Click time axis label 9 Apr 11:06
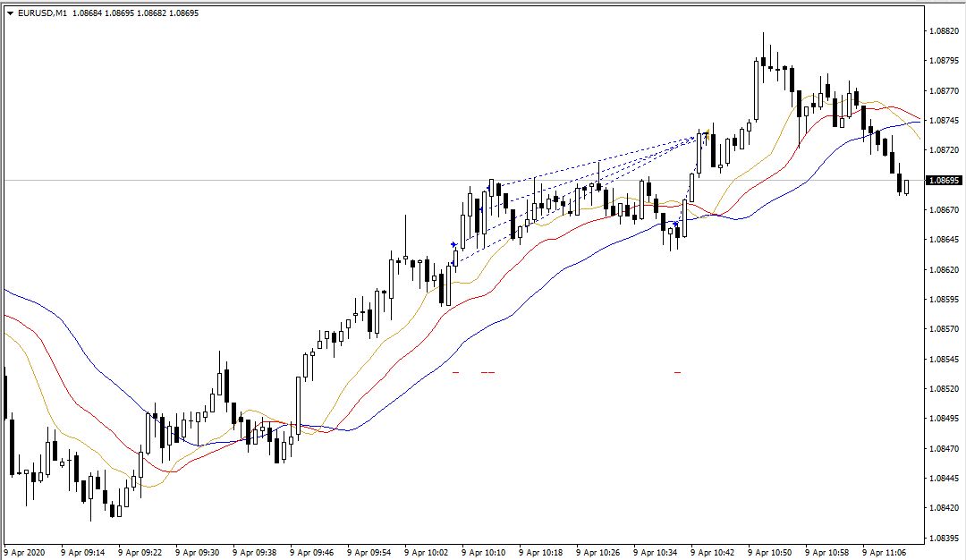 (885, 553)
